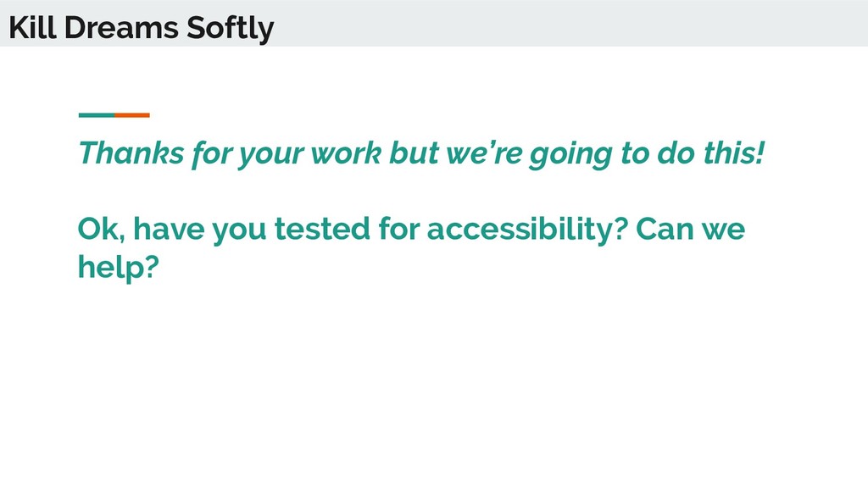Click the word 'help?' on the last line
This screenshot has width=868, height=488.
[119, 267]
